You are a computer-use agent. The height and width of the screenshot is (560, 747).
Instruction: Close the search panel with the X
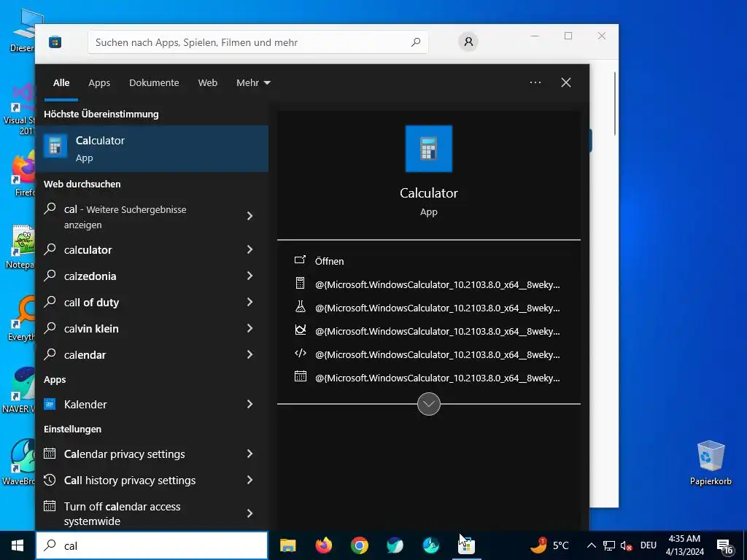[x=565, y=82]
